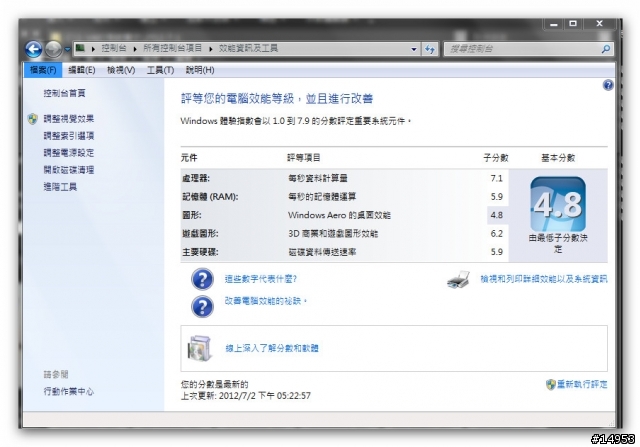Click the printer icon

coord(458,280)
